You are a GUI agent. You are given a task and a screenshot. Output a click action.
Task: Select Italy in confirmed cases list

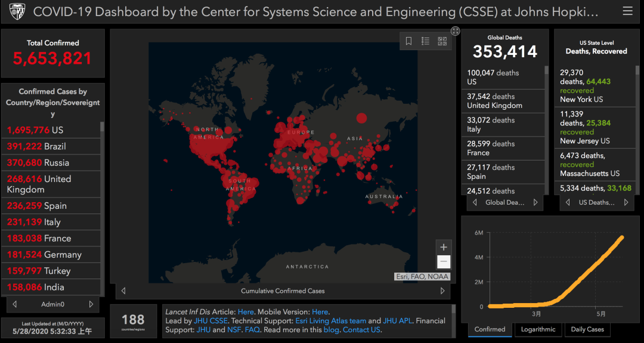point(51,223)
